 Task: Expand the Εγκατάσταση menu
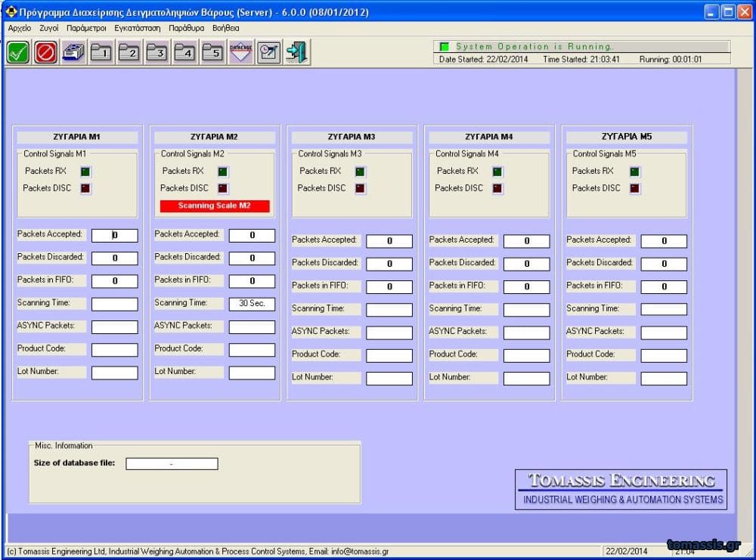(x=138, y=28)
